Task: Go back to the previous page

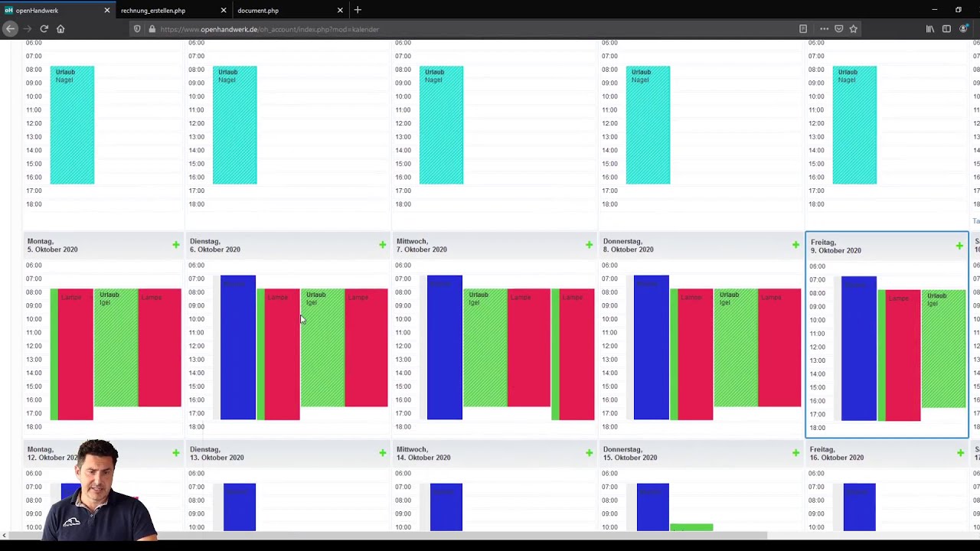Action: (x=10, y=29)
